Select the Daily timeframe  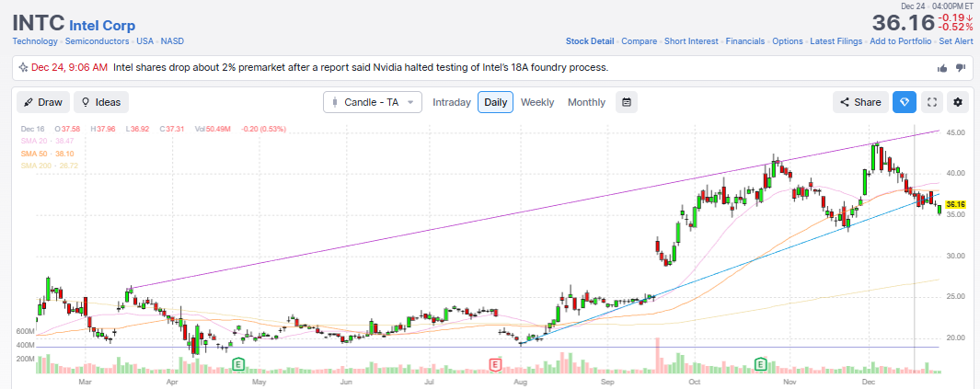[496, 102]
